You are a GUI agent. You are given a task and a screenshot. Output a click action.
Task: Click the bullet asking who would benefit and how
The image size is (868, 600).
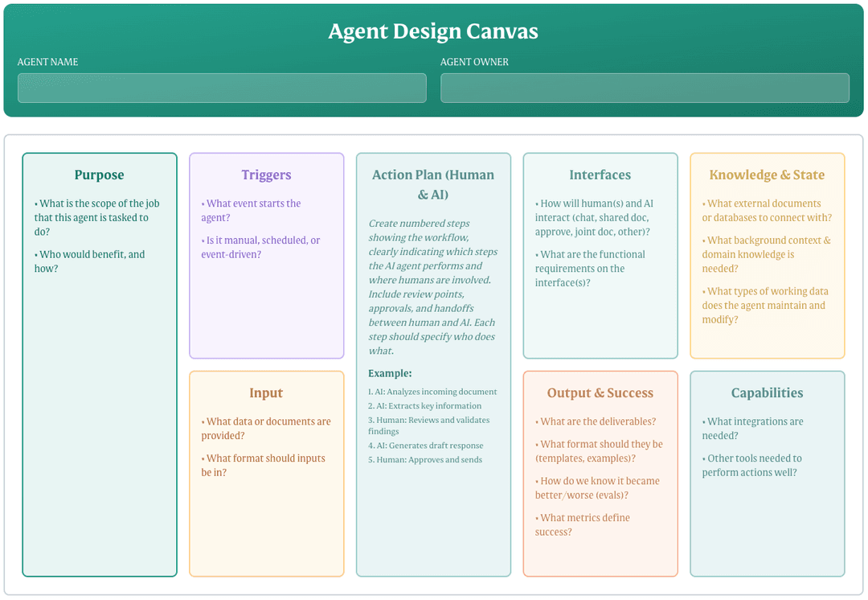[x=96, y=261]
